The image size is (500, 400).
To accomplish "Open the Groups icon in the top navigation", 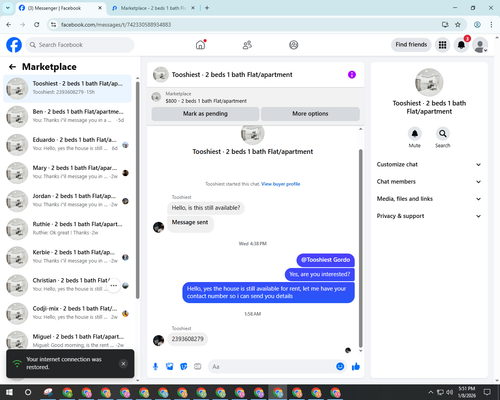I will pyautogui.click(x=294, y=45).
